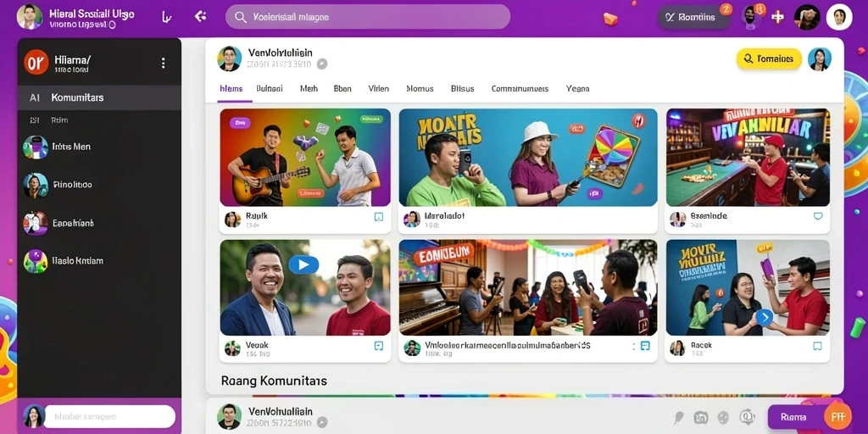Switch to the hIems tab
This screenshot has width=868, height=434.
pos(231,88)
